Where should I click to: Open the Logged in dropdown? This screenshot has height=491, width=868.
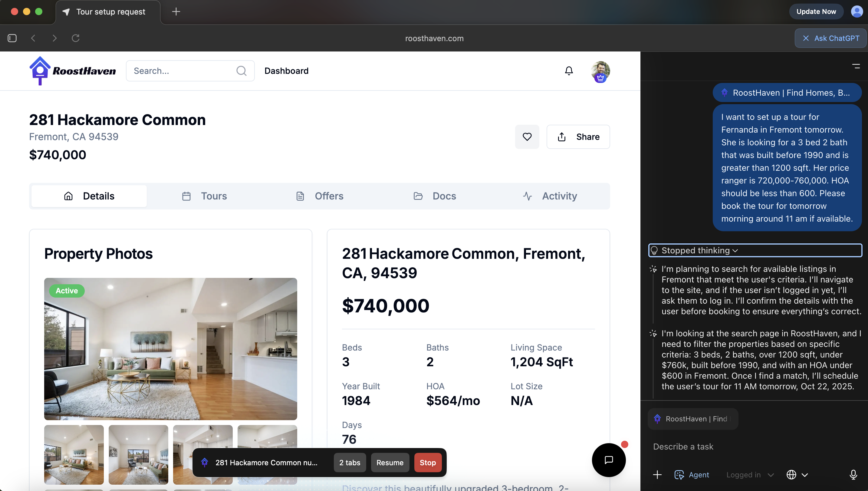point(750,474)
